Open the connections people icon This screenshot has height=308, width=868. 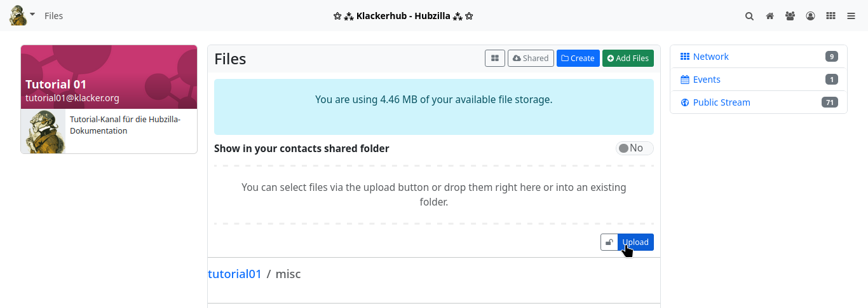click(790, 16)
